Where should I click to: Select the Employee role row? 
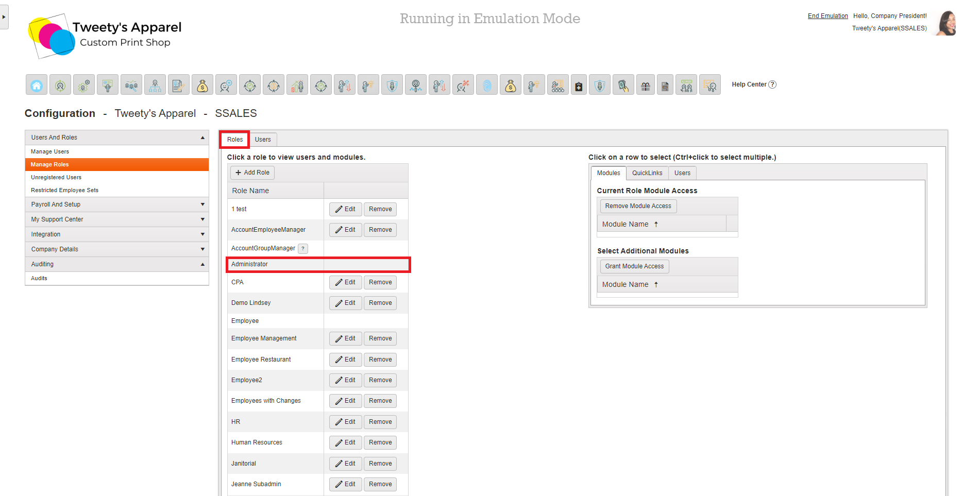[318, 321]
